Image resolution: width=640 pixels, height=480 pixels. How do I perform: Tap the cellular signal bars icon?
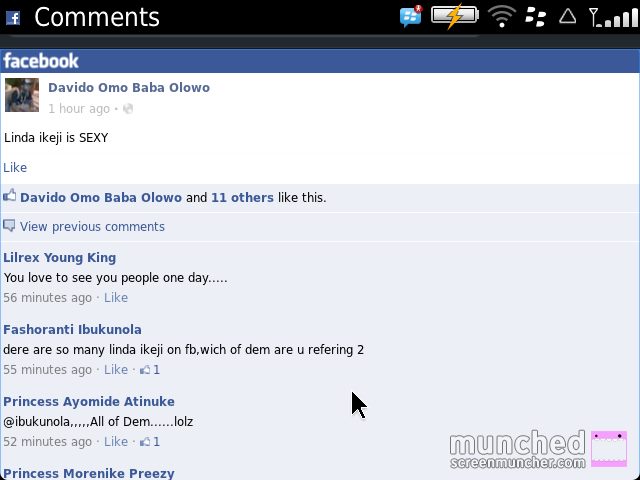pyautogui.click(x=613, y=17)
